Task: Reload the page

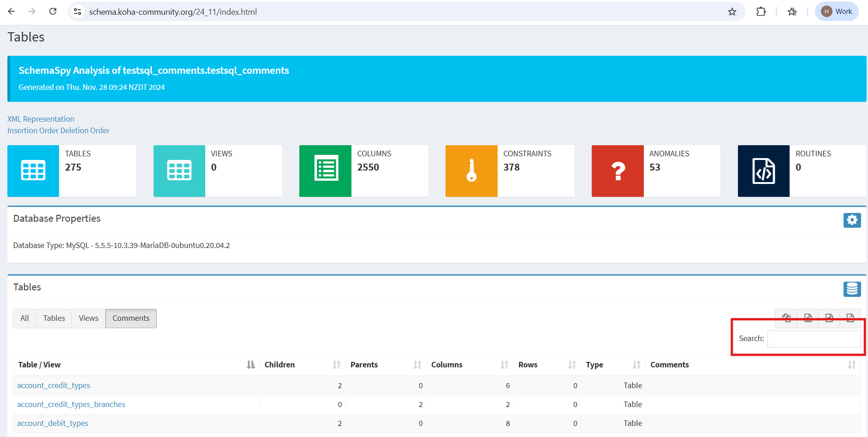Action: click(53, 12)
